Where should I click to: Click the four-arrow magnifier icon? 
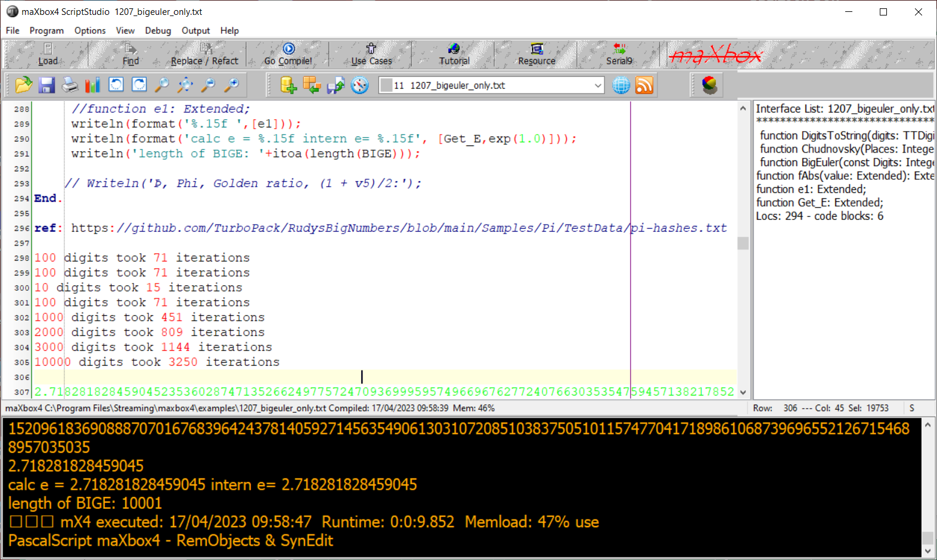(185, 85)
